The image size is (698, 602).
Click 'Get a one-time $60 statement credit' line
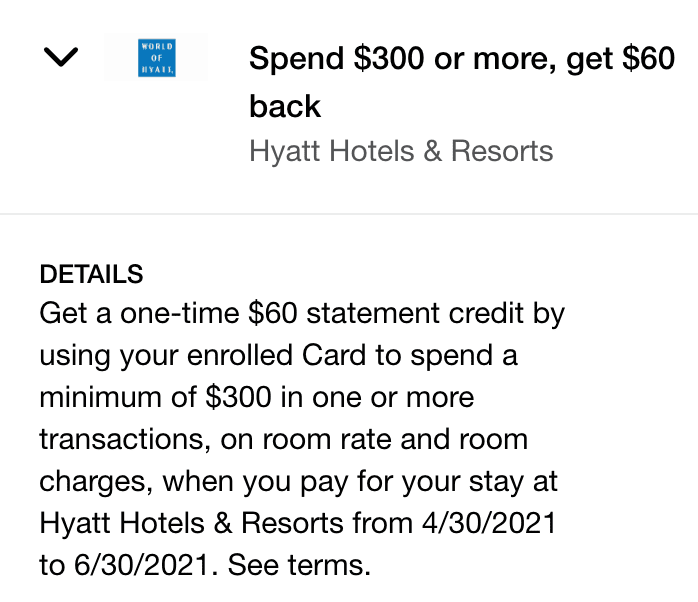coord(302,314)
